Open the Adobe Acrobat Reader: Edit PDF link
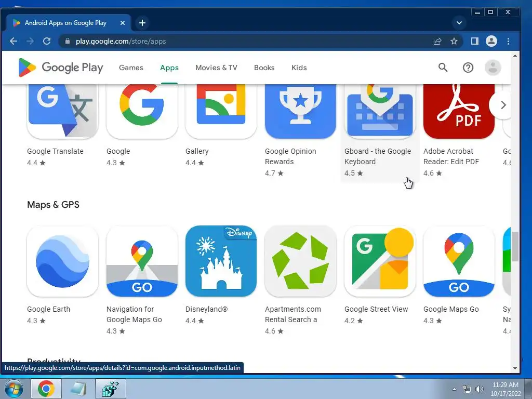532x399 pixels. click(451, 156)
